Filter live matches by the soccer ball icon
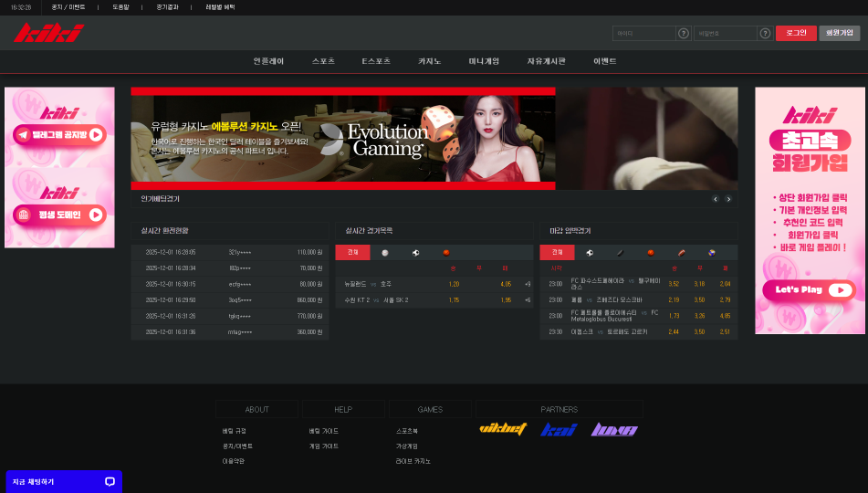This screenshot has width=868, height=493. [415, 253]
